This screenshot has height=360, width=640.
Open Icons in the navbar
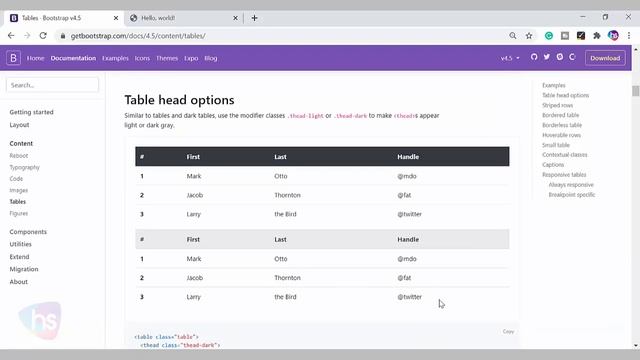click(x=142, y=58)
